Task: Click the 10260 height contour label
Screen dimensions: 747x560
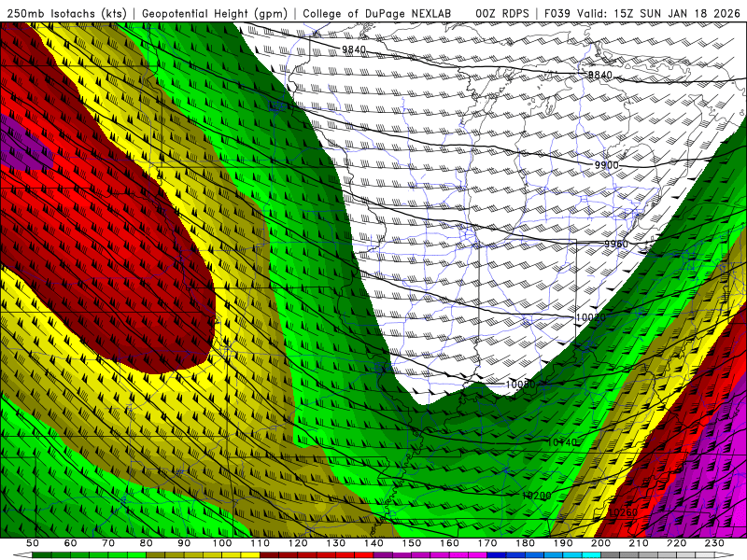Action: (623, 512)
